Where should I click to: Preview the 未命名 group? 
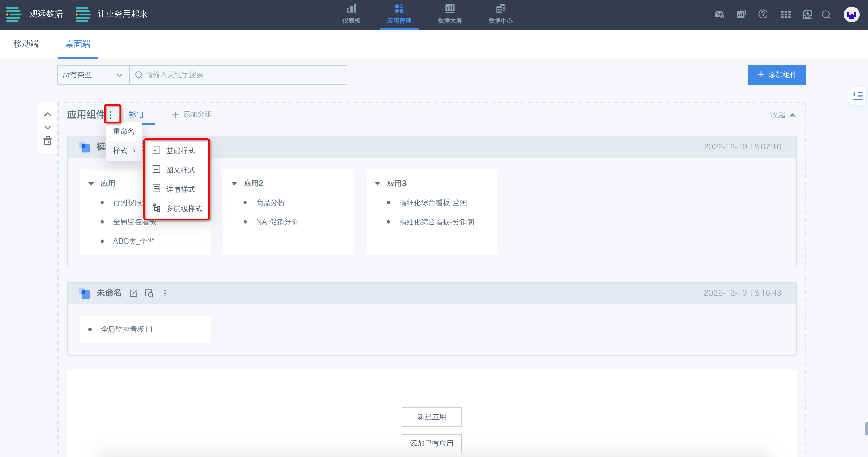click(149, 293)
